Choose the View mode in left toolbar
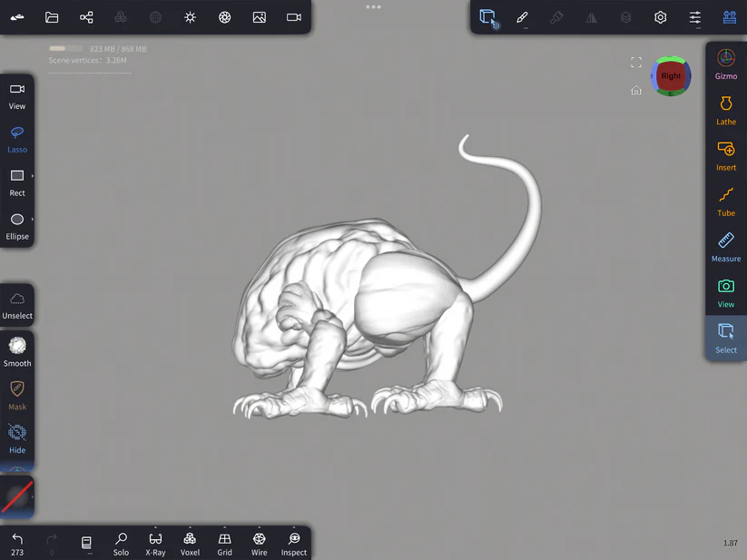 point(17,97)
